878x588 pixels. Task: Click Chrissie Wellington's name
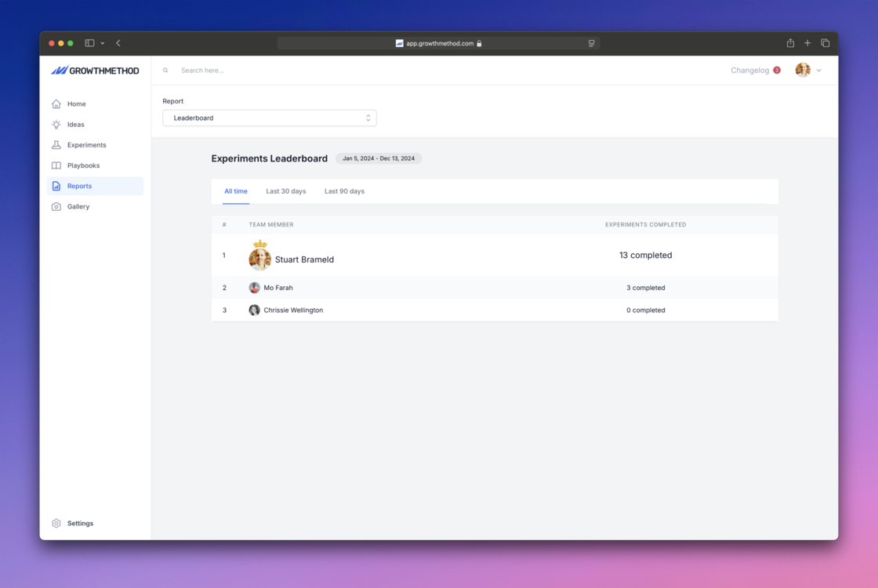pos(293,310)
